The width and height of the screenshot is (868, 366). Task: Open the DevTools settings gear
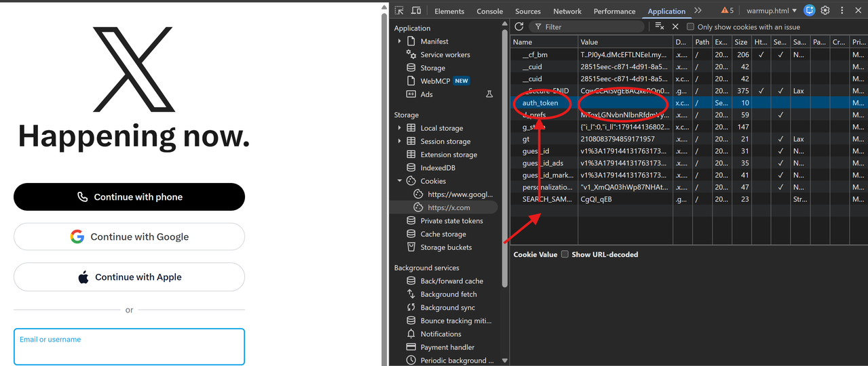pos(825,10)
